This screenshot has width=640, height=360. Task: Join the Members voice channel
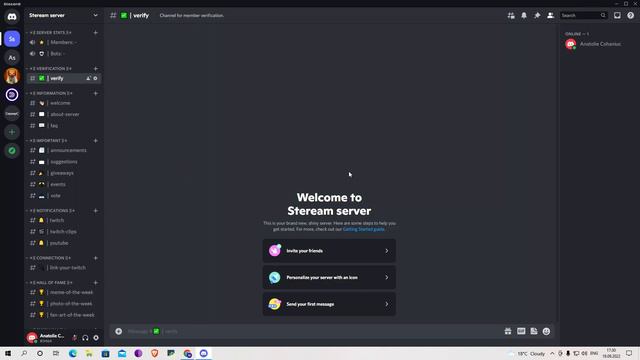click(64, 42)
